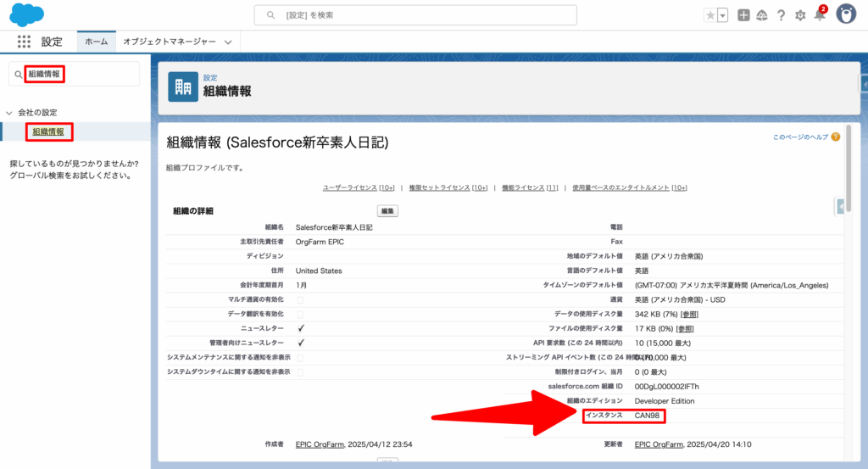
Task: Select 組織情報 in the setup tree
Action: [x=48, y=131]
